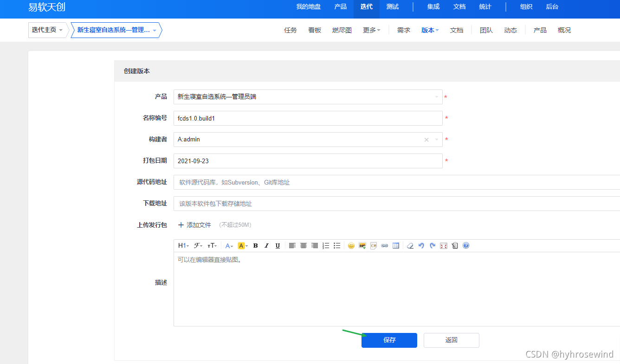Clear the builder A:admin selection
Image resolution: width=620 pixels, height=364 pixels.
point(426,140)
